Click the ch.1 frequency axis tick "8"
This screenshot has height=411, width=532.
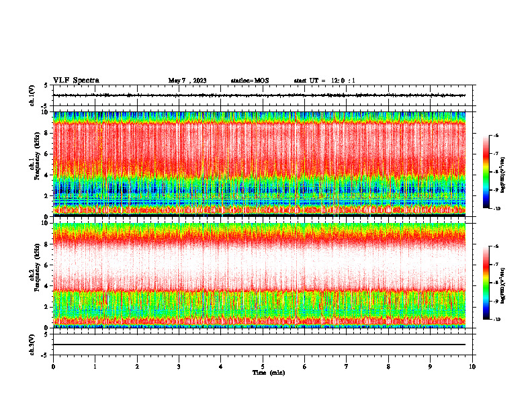(46, 133)
